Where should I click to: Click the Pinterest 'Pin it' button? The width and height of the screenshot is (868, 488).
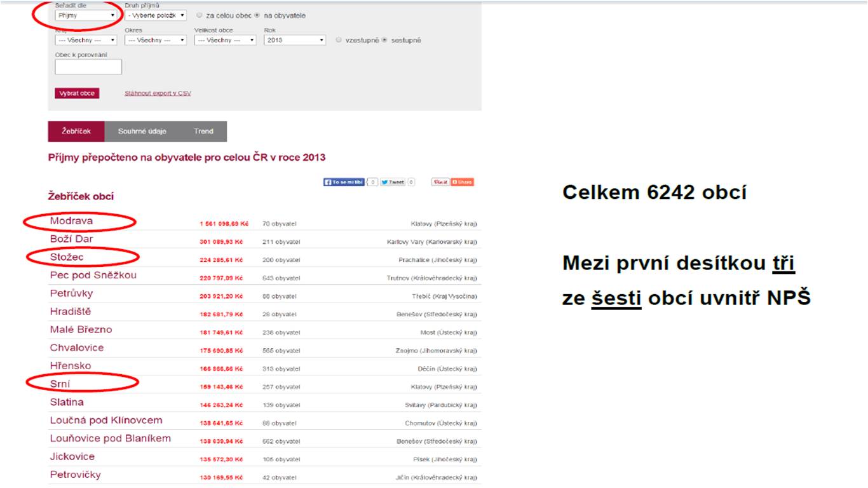[440, 182]
